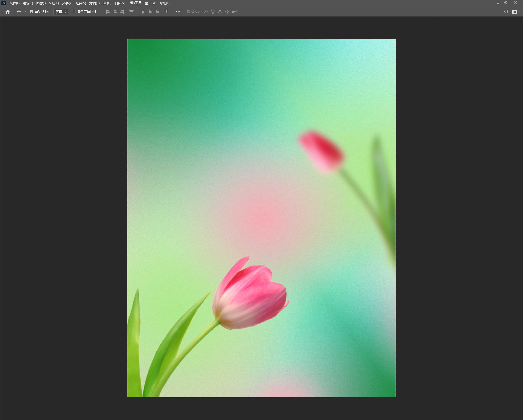Viewport: 523px width, 420px height.
Task: Align layers to left edges
Action: tap(108, 12)
